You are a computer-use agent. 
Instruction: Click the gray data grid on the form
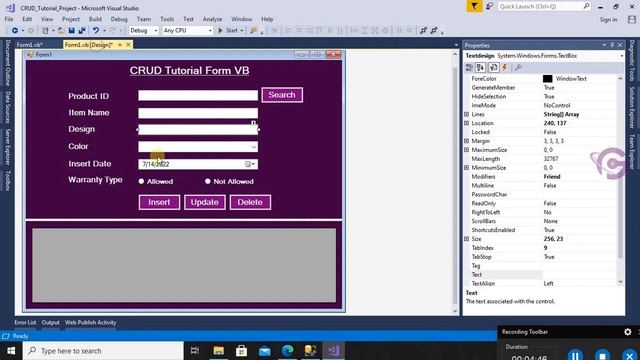pos(184,265)
